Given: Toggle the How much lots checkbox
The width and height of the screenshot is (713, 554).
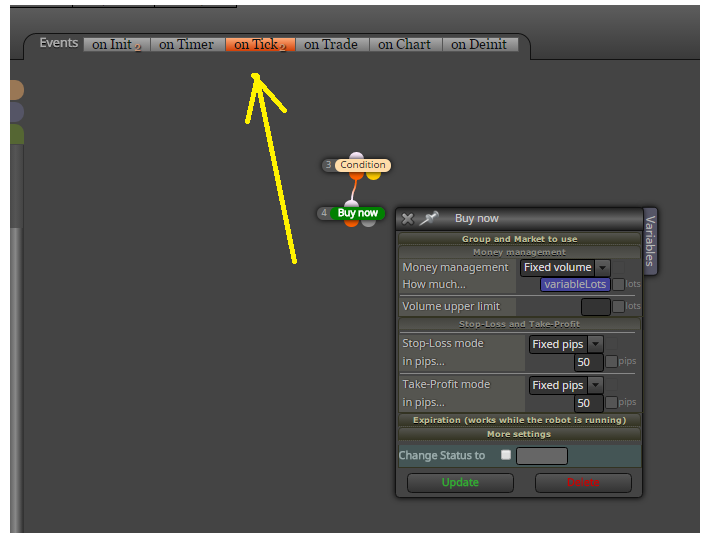Looking at the screenshot, I should pyautogui.click(x=618, y=284).
